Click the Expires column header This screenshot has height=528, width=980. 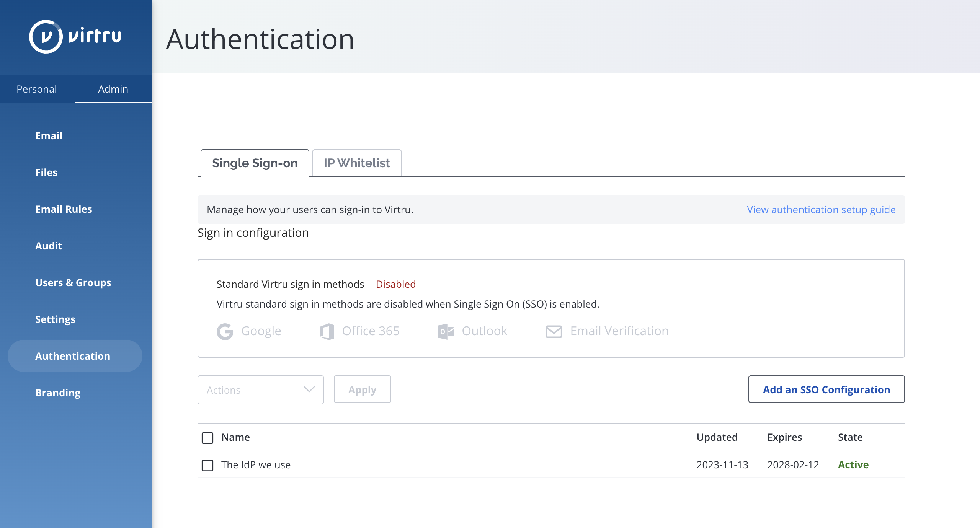784,437
